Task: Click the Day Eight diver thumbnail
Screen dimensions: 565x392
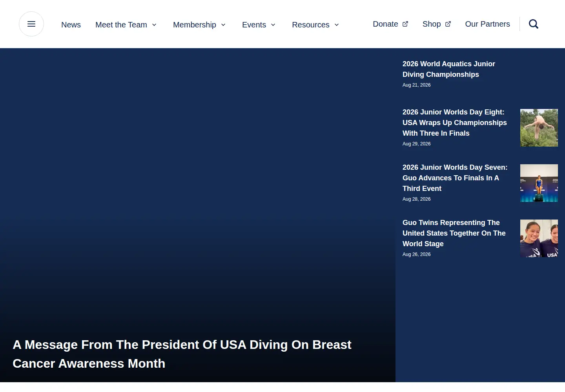Action: (539, 128)
